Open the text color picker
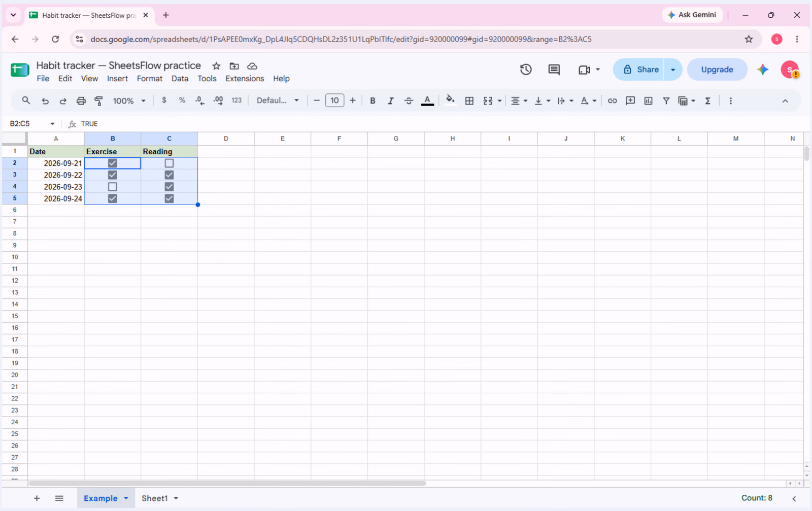812x511 pixels. 427,101
